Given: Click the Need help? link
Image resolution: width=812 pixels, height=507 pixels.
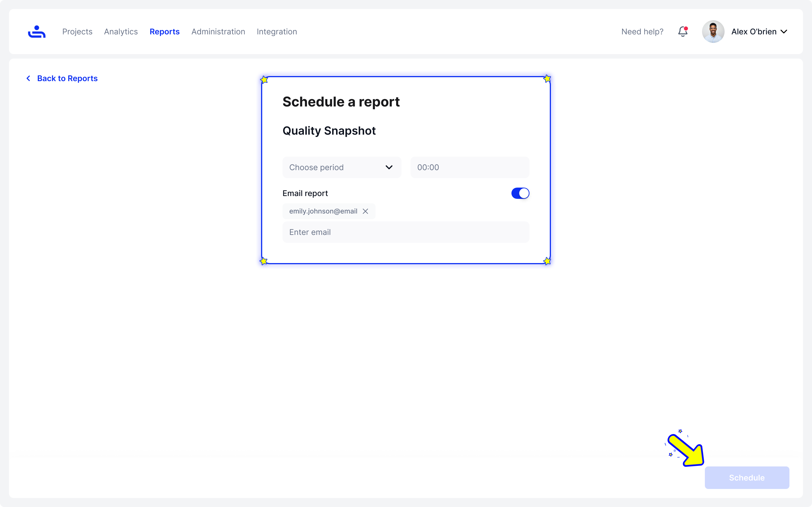Looking at the screenshot, I should [642, 32].
